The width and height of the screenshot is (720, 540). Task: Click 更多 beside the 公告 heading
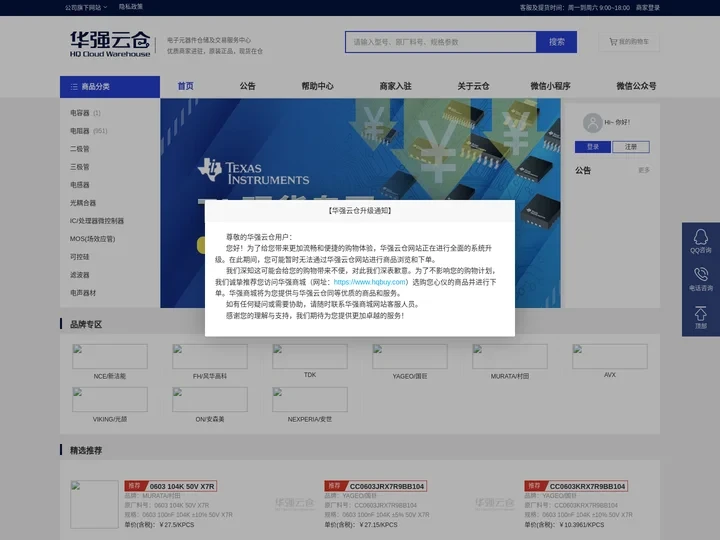click(644, 170)
